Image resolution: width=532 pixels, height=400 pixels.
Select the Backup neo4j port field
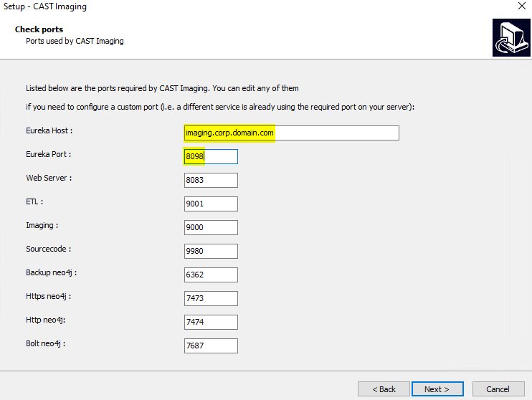[211, 275]
